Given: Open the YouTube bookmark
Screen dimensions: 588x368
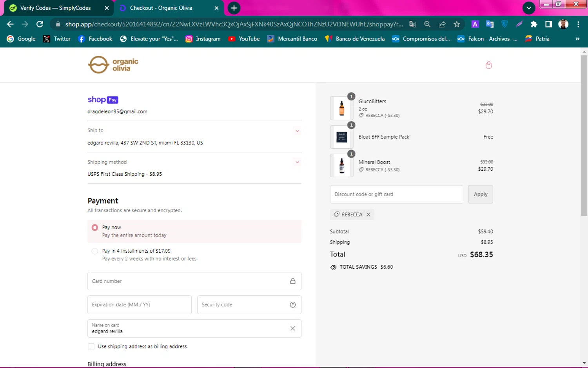Looking at the screenshot, I should pos(244,39).
